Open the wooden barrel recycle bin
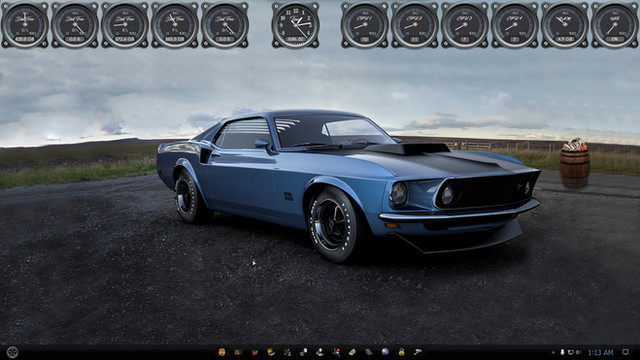 575,162
